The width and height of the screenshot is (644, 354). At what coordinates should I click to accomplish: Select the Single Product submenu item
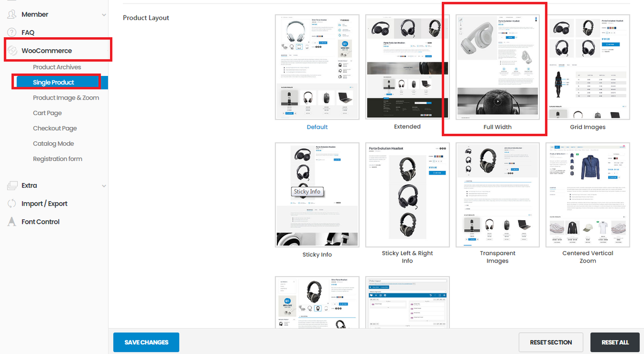click(x=54, y=82)
